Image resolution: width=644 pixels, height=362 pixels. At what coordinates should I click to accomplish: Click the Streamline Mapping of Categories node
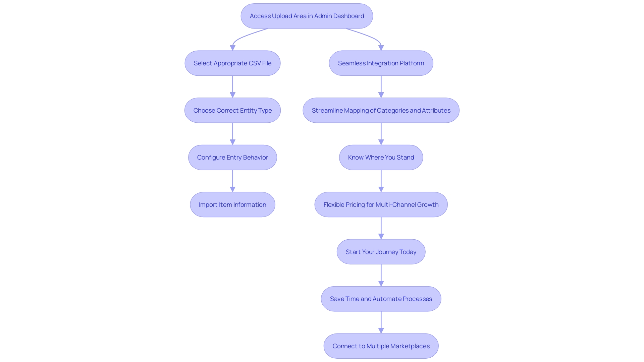coord(381,111)
